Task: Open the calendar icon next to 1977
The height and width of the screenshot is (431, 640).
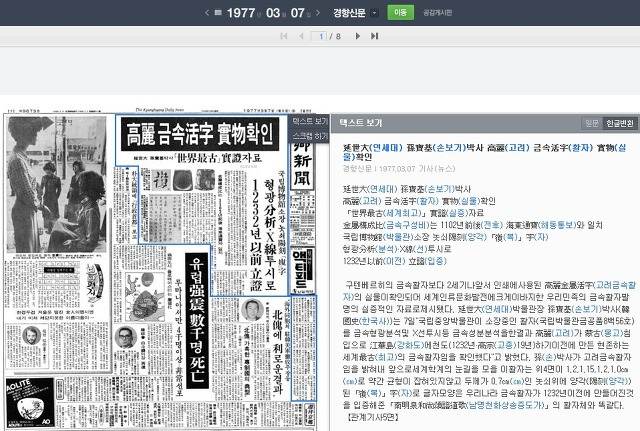Action: (218, 13)
